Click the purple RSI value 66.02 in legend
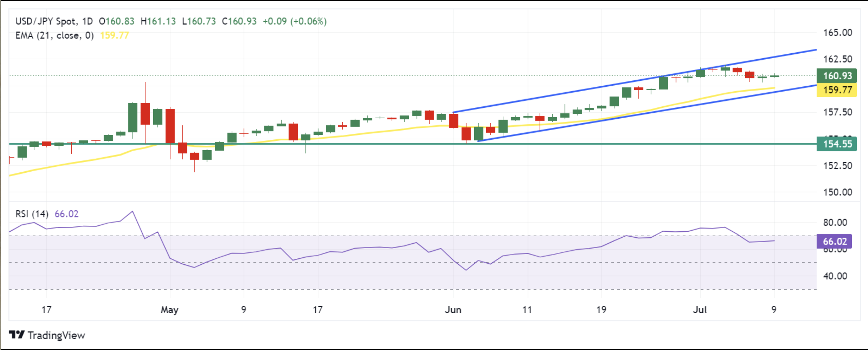The width and height of the screenshot is (868, 350). [x=66, y=214]
